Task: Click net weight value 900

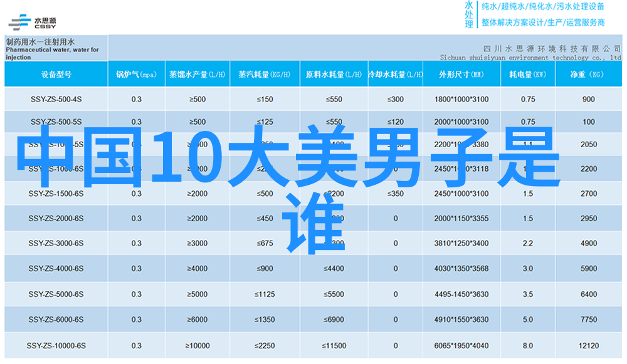Action: pos(589,100)
